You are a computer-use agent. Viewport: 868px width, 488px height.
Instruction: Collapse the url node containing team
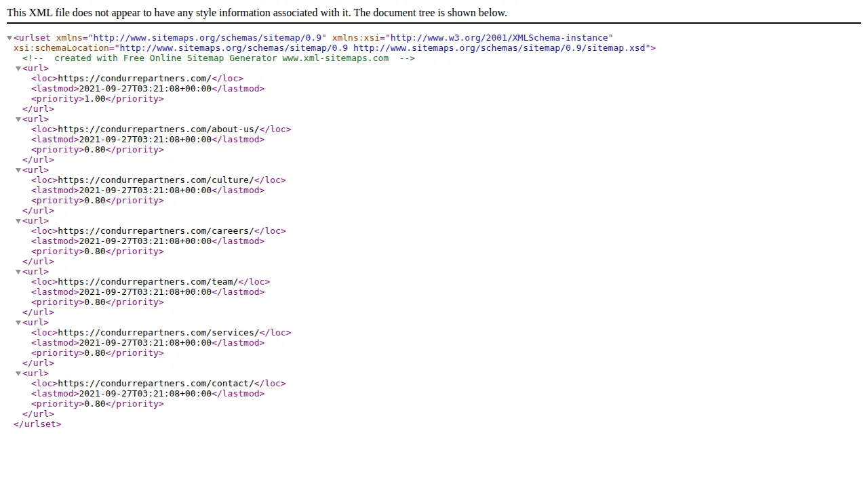[19, 272]
